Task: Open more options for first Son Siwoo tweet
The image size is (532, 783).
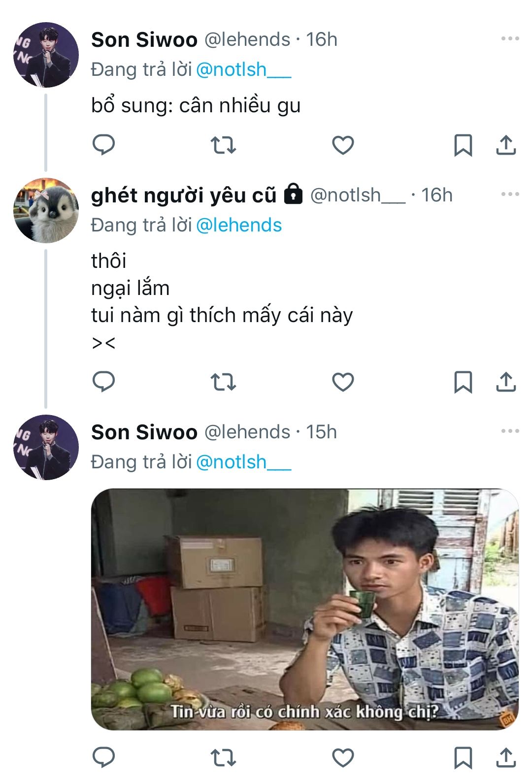Action: point(510,38)
